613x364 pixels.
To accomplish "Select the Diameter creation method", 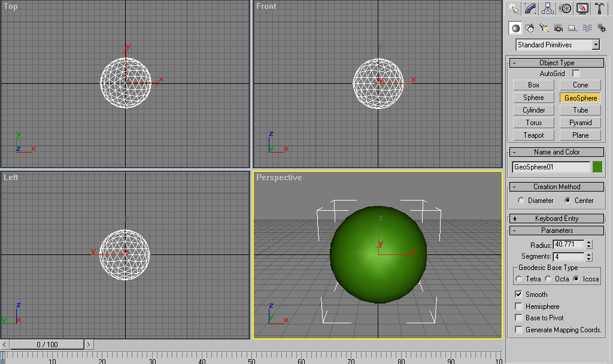I will 521,200.
